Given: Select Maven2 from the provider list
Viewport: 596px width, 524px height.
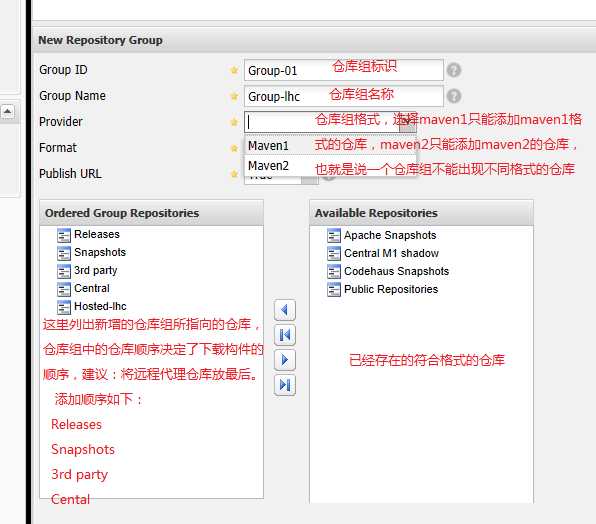Looking at the screenshot, I should point(331,166).
